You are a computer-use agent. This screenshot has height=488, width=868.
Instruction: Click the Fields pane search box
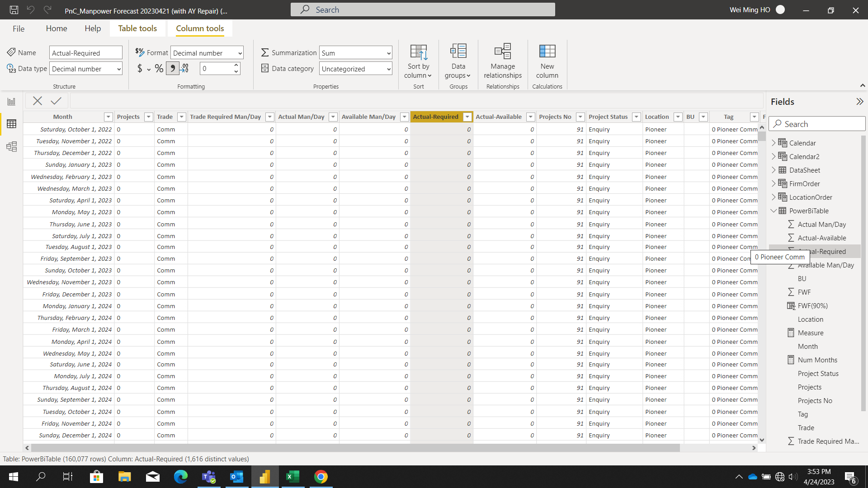click(x=817, y=124)
